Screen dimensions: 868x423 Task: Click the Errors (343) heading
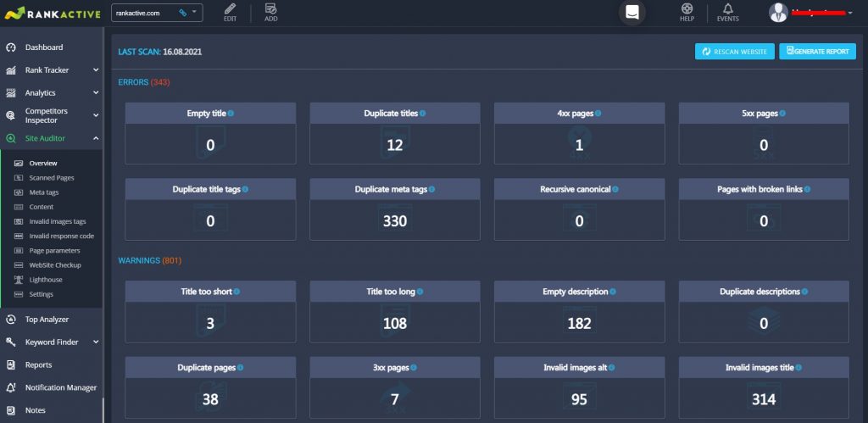tap(144, 82)
